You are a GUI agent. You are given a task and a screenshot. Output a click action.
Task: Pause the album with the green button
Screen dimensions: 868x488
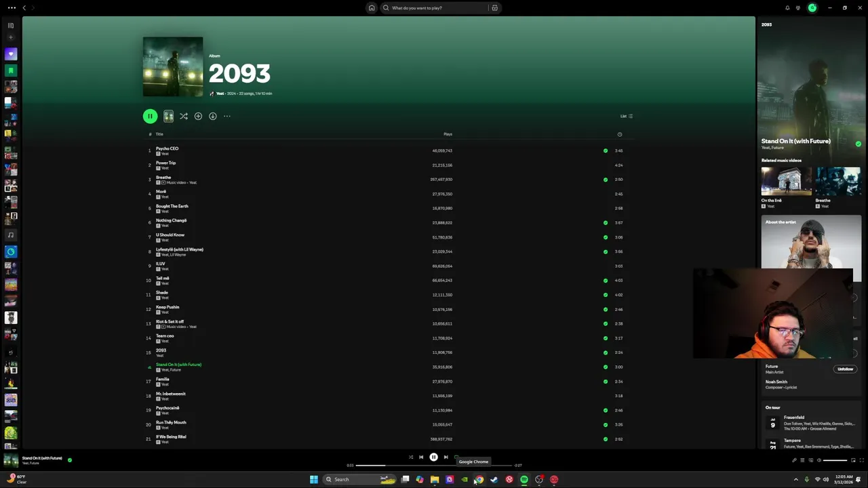tap(150, 116)
